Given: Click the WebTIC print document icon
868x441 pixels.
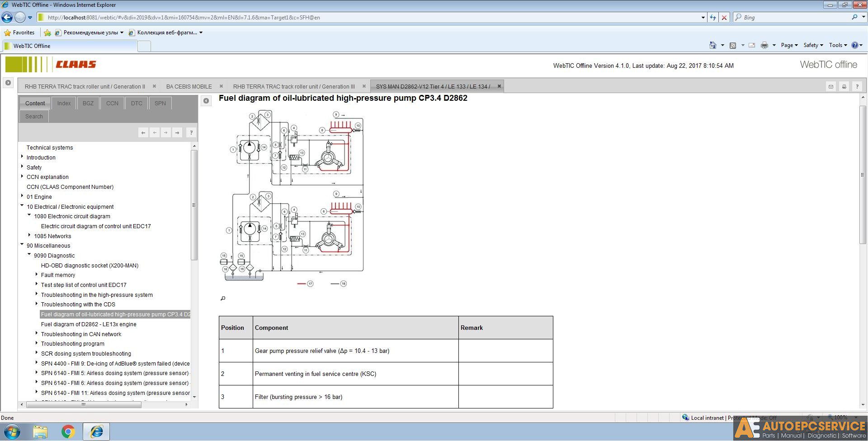Looking at the screenshot, I should tap(844, 86).
